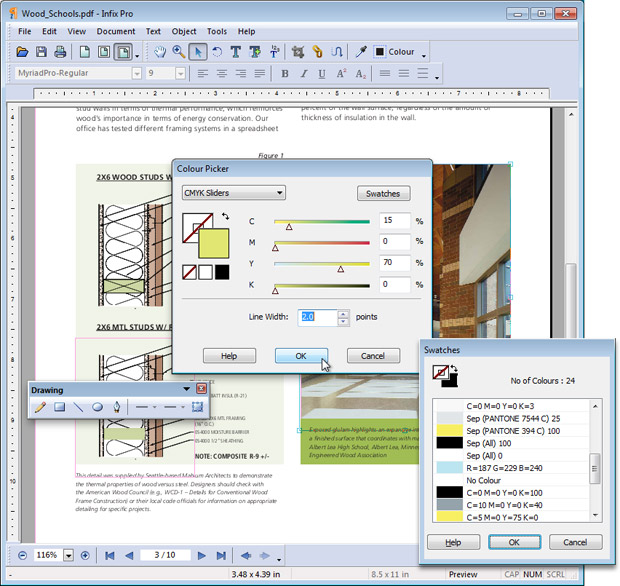620x586 pixels.
Task: Click Swatches button in Colour Picker
Action: (383, 194)
